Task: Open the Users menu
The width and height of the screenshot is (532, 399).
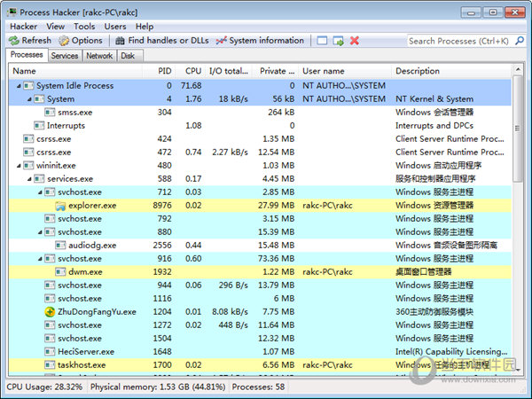Action: point(115,27)
